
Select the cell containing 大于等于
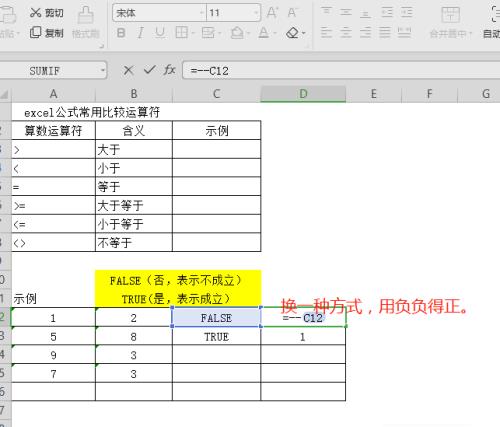click(x=134, y=205)
